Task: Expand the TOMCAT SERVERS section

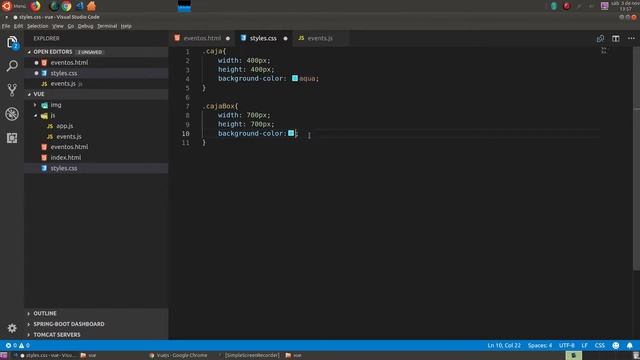Action: pyautogui.click(x=29, y=335)
